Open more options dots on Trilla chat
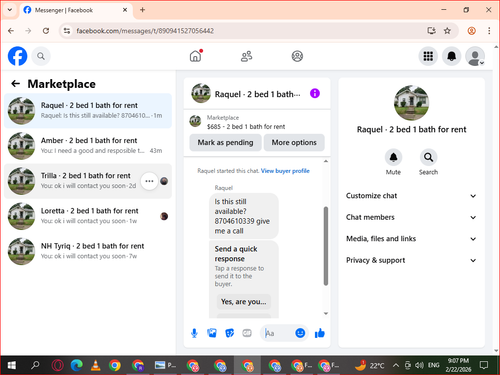This screenshot has width=500, height=375. click(149, 181)
